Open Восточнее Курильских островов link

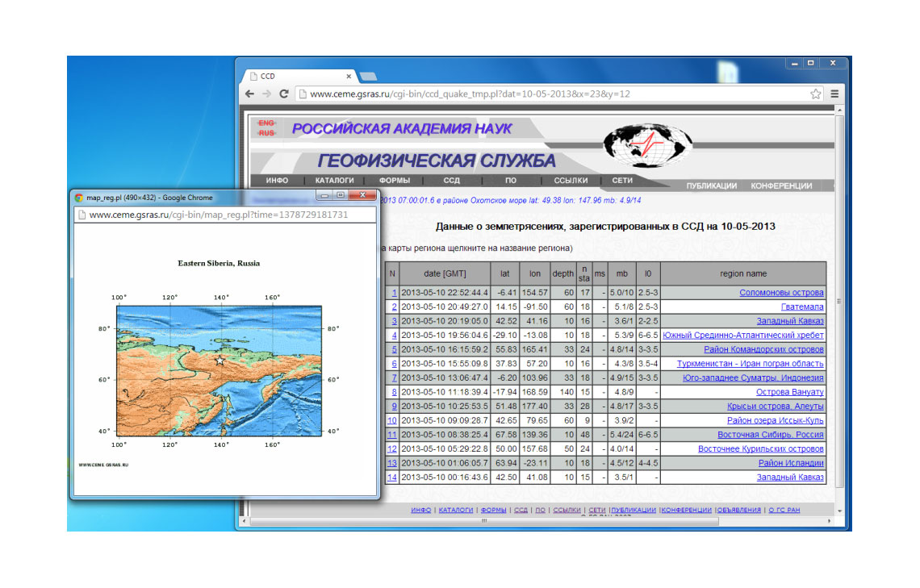point(761,449)
